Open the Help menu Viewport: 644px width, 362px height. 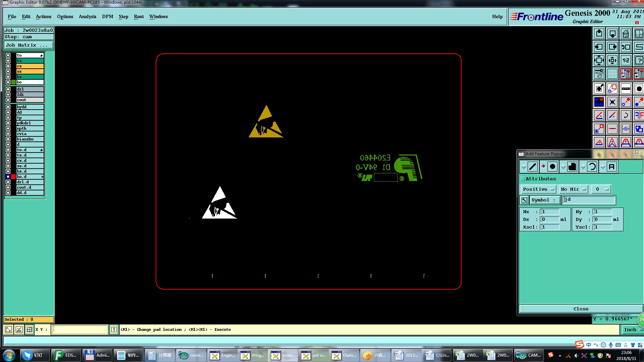tap(497, 16)
